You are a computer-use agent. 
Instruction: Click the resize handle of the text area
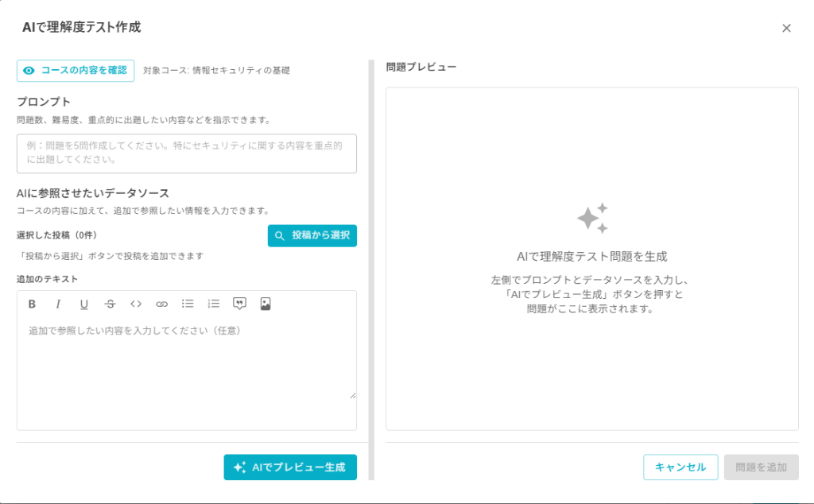[352, 395]
